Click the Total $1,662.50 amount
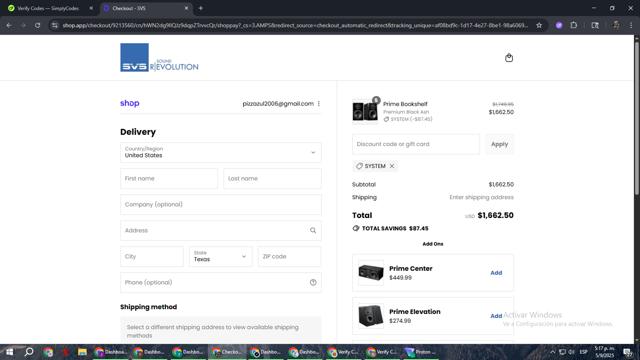Image resolution: width=640 pixels, height=360 pixels. coord(496,215)
